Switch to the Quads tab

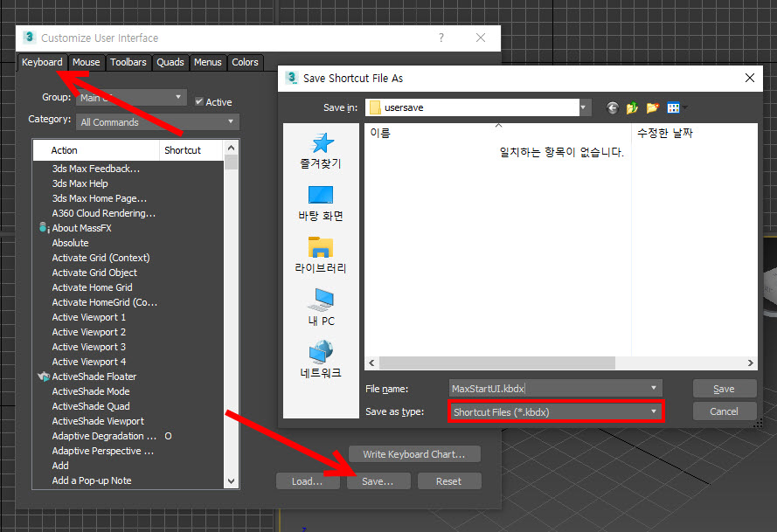[x=170, y=62]
